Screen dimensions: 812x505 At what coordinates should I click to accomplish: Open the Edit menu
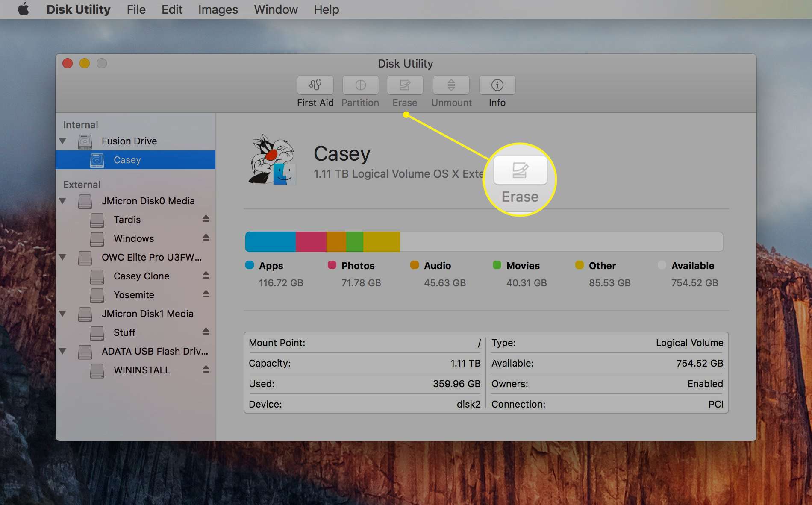(172, 9)
